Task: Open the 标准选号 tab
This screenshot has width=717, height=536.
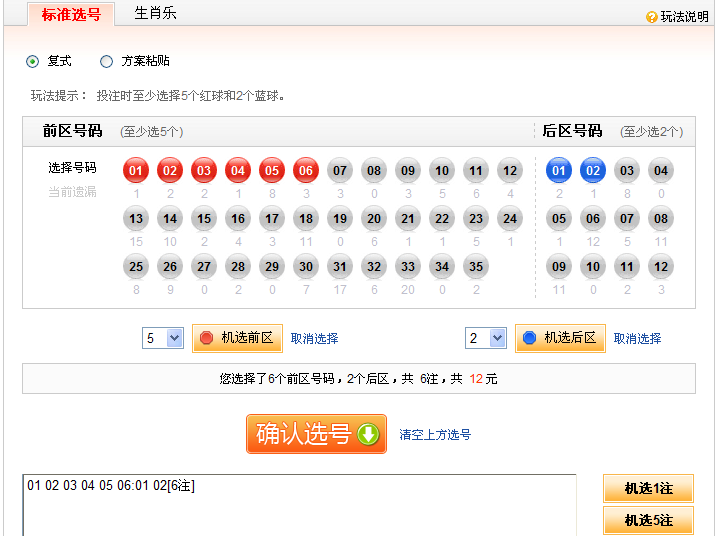Action: 71,14
